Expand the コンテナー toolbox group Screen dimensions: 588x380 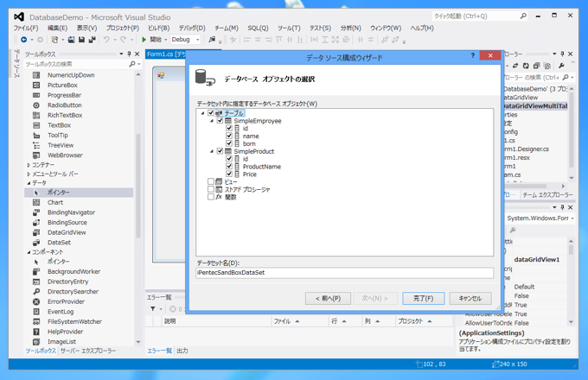tap(29, 165)
